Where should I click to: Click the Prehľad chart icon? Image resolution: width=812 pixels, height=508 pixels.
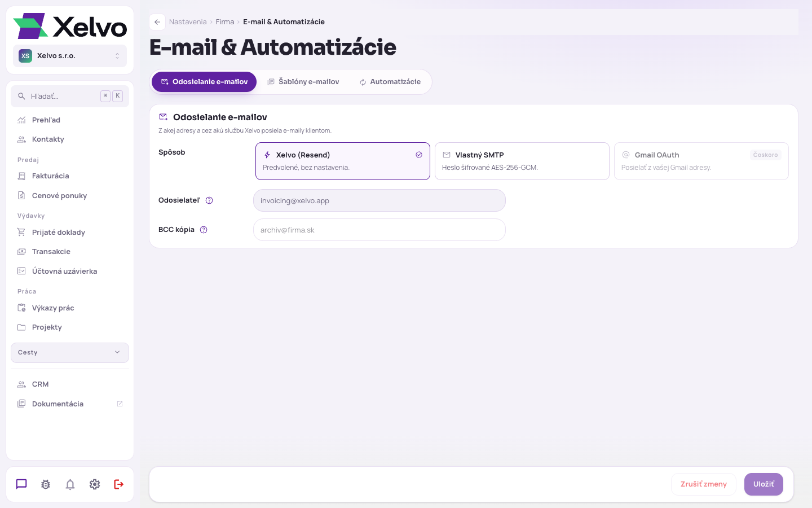point(21,120)
